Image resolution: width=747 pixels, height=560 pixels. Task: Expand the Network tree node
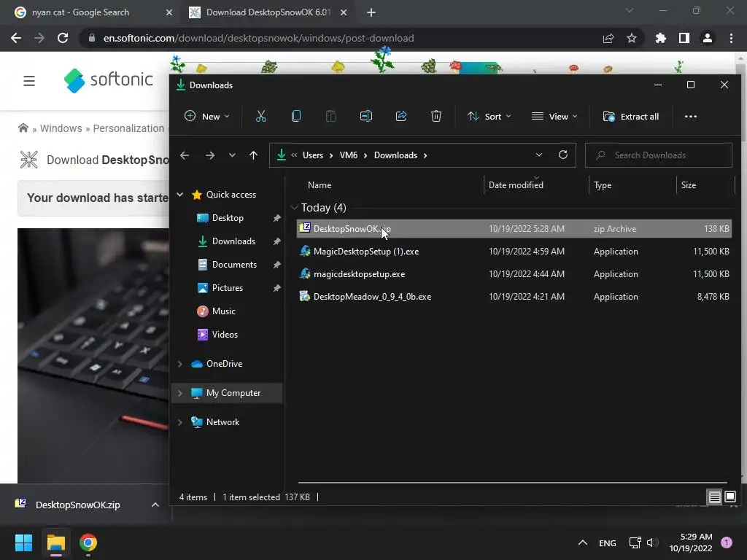click(x=180, y=422)
